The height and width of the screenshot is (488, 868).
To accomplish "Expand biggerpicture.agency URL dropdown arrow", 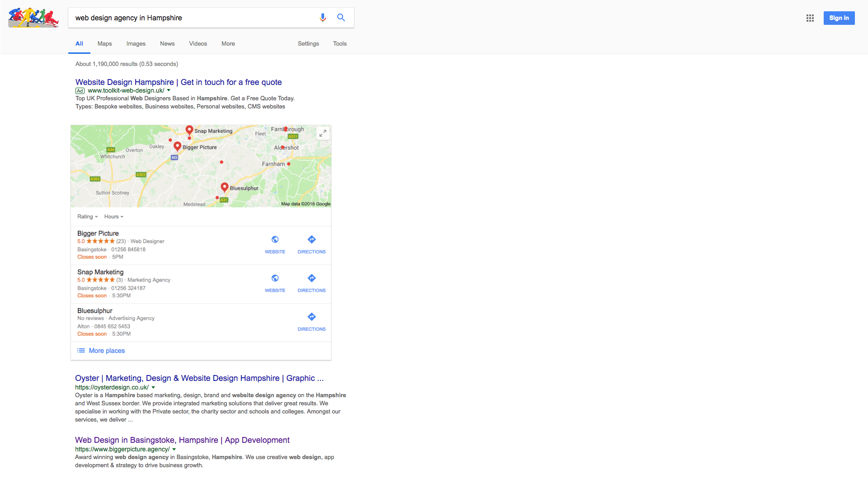I will coord(174,449).
